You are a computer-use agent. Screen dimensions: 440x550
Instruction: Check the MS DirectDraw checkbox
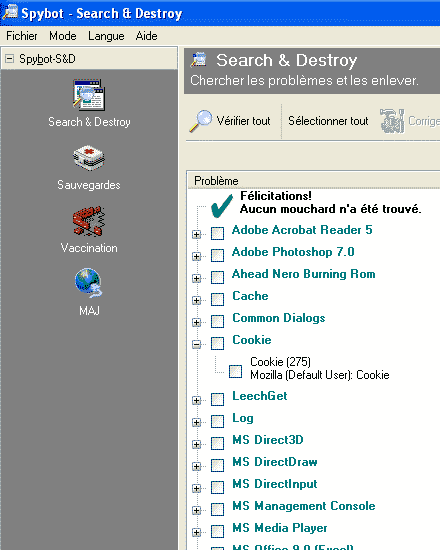pyautogui.click(x=217, y=466)
